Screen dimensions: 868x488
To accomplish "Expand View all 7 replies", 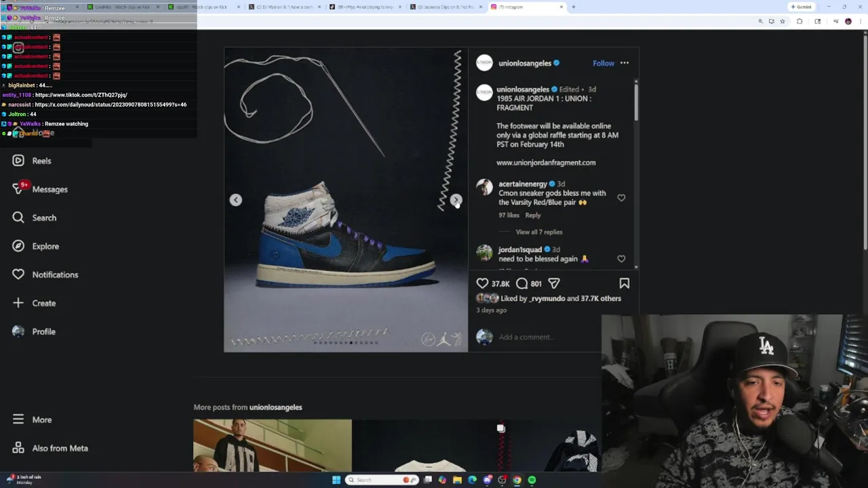I will (x=539, y=232).
